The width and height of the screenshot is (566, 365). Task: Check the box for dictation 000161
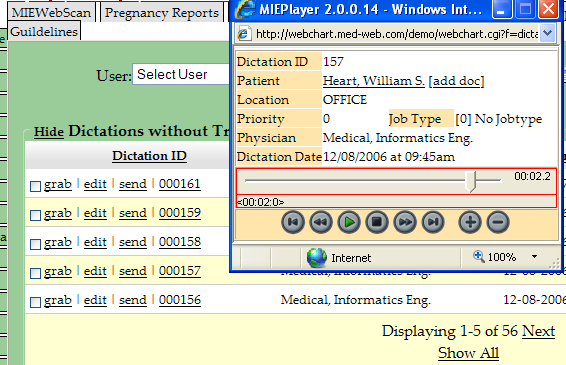pos(35,186)
